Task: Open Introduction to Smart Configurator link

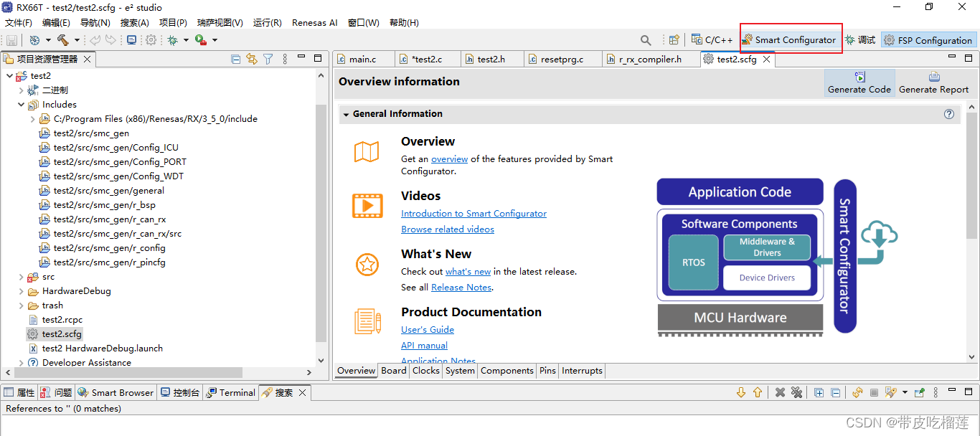Action: 473,214
